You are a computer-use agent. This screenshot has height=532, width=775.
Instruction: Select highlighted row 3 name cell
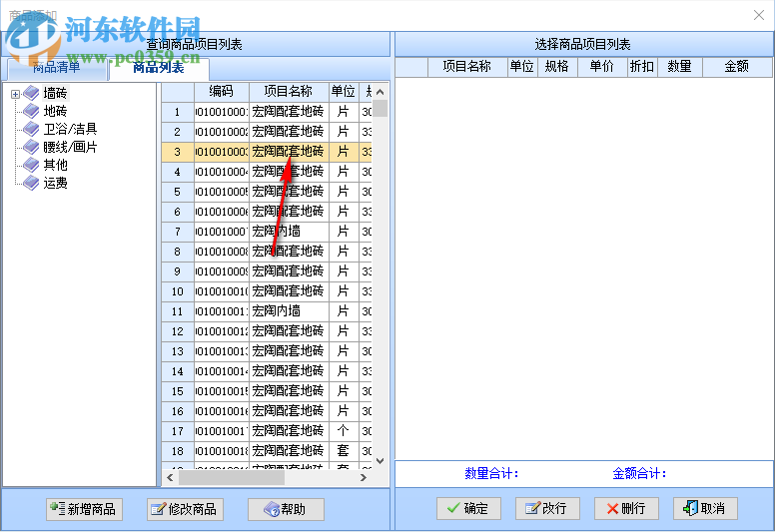point(289,152)
